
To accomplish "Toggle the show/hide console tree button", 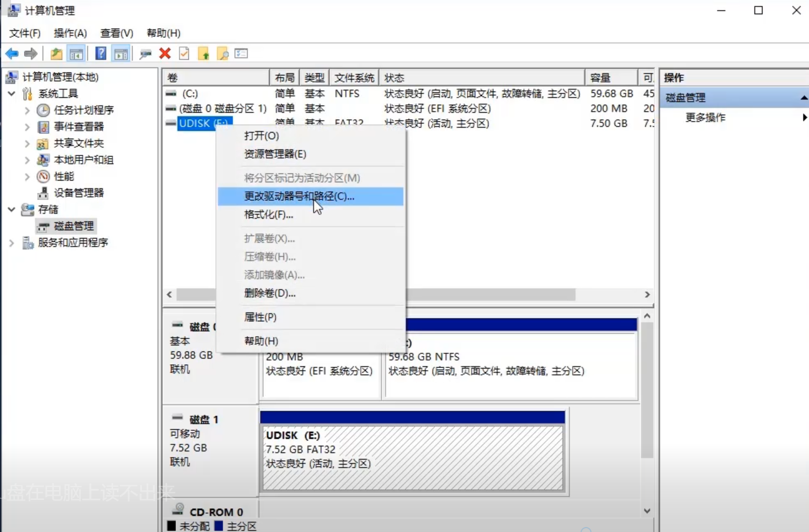I will [76, 54].
